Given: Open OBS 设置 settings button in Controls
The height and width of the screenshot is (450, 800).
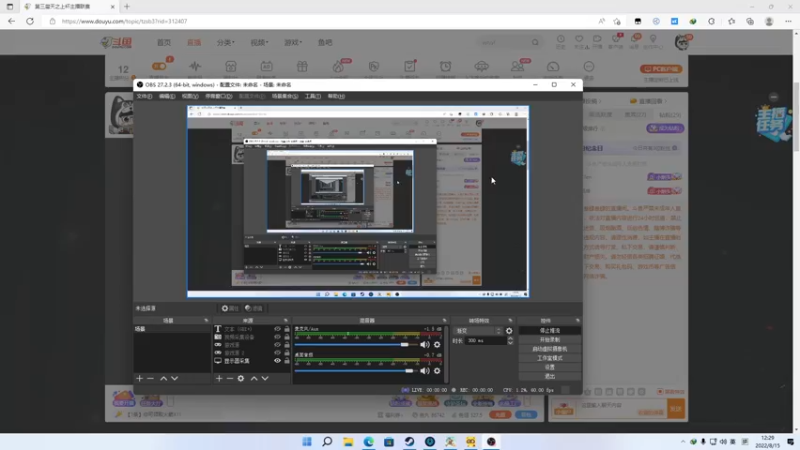Looking at the screenshot, I should pos(549,367).
